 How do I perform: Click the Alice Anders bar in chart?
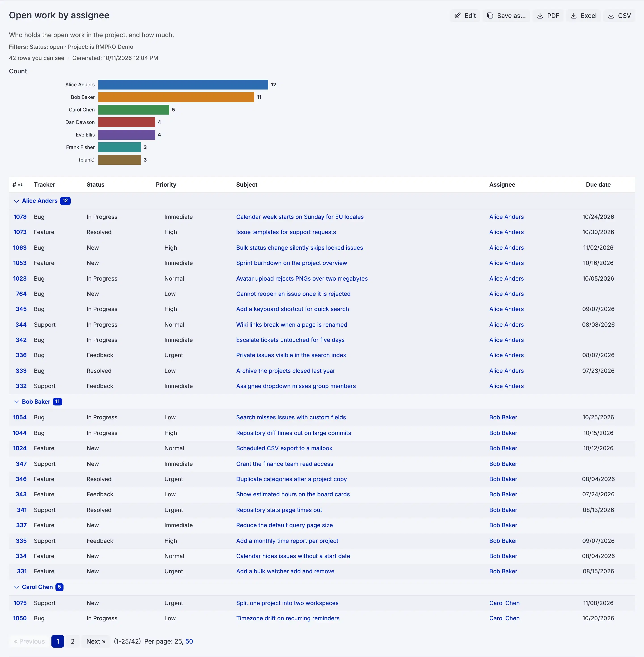(x=183, y=85)
